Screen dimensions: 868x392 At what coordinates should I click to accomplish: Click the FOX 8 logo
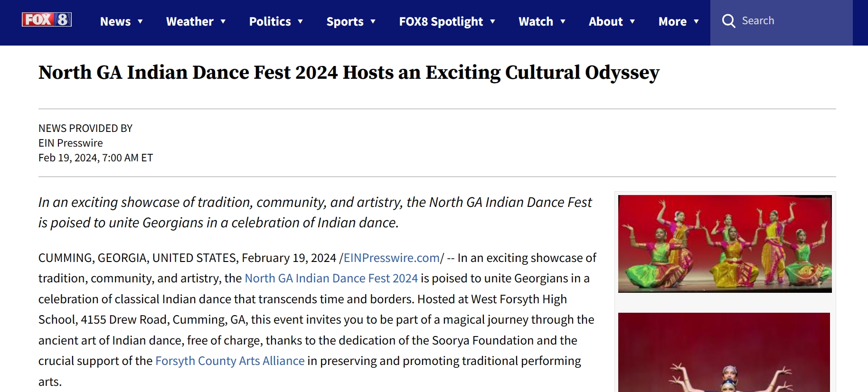[47, 19]
